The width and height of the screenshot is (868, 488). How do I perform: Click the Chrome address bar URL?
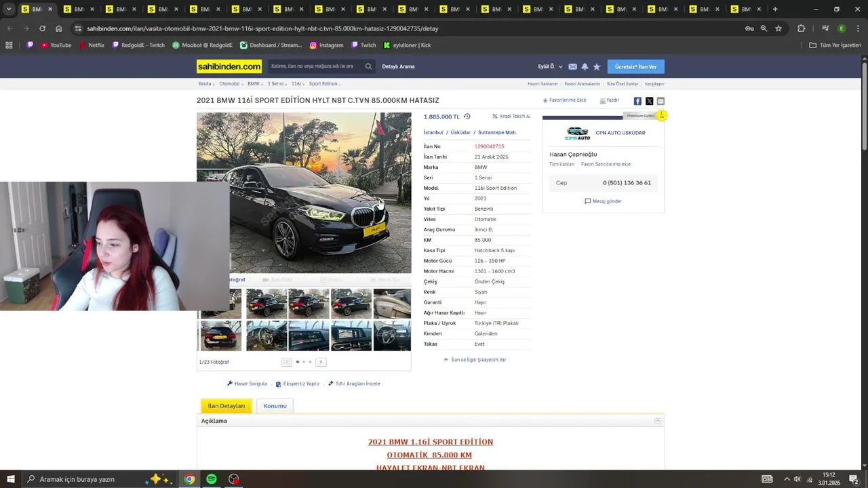[262, 28]
